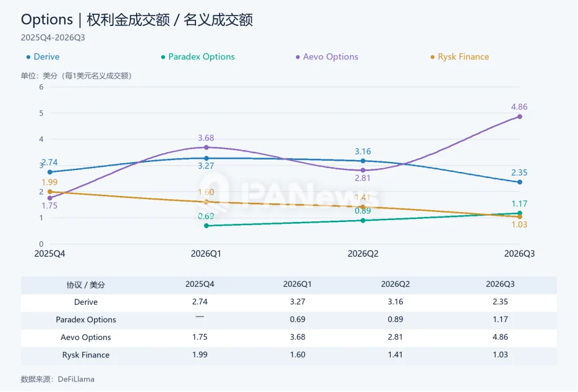Click the orange dot beside the Rysk Finance legend label
The width and height of the screenshot is (578, 392).
point(432,57)
